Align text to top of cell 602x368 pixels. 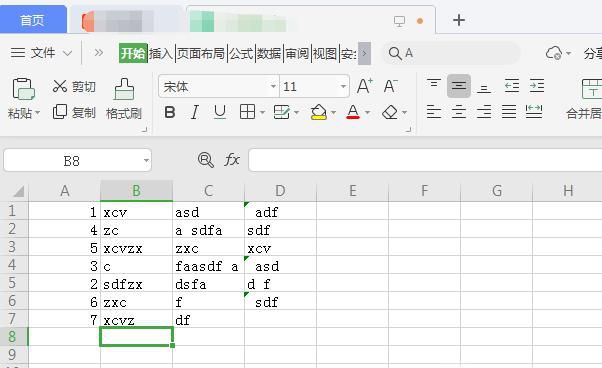[x=434, y=85]
